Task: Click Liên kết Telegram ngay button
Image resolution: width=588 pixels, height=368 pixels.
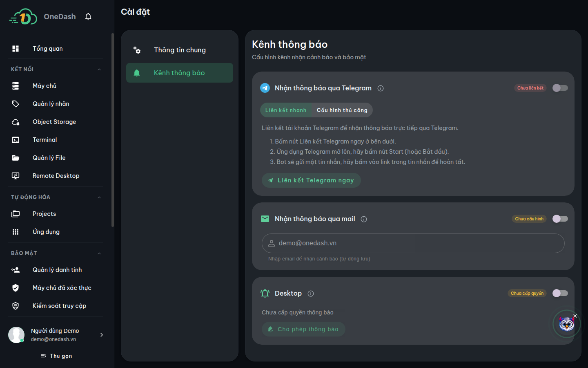Action: 311,180
